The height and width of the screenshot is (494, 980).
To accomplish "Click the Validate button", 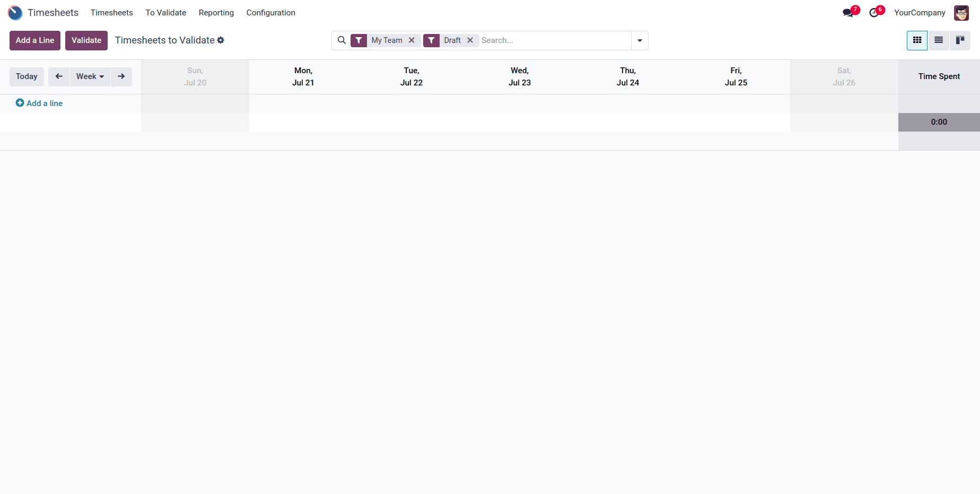I will pos(86,40).
